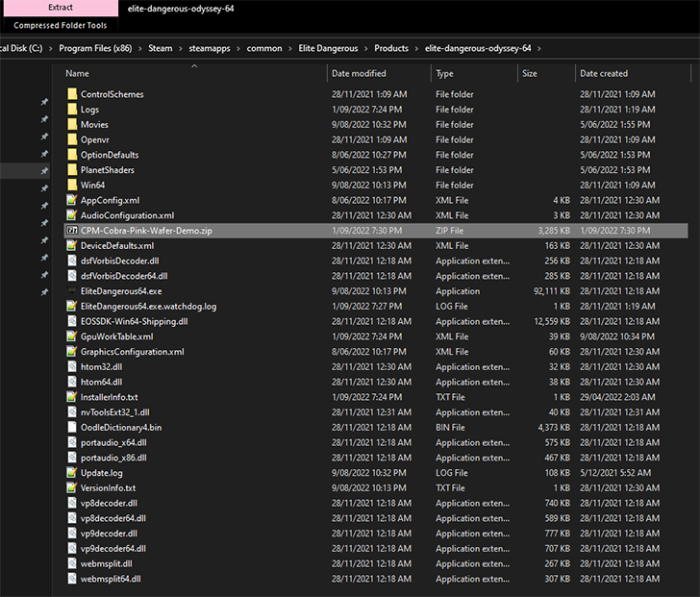Select the CPM-Cobra-Pink-Wafer-Demo.zip archive icon
Screen dimensions: 700x597
72,231
